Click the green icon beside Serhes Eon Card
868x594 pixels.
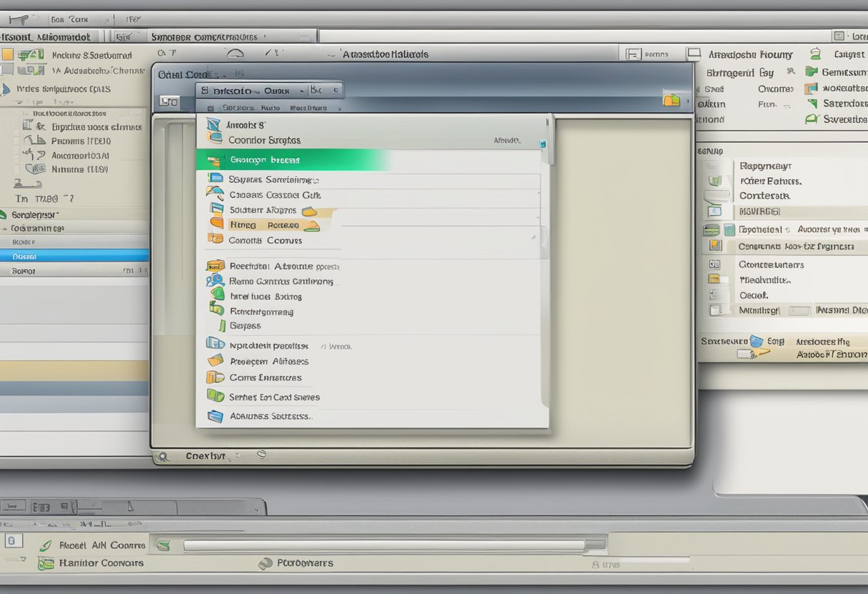pyautogui.click(x=215, y=396)
